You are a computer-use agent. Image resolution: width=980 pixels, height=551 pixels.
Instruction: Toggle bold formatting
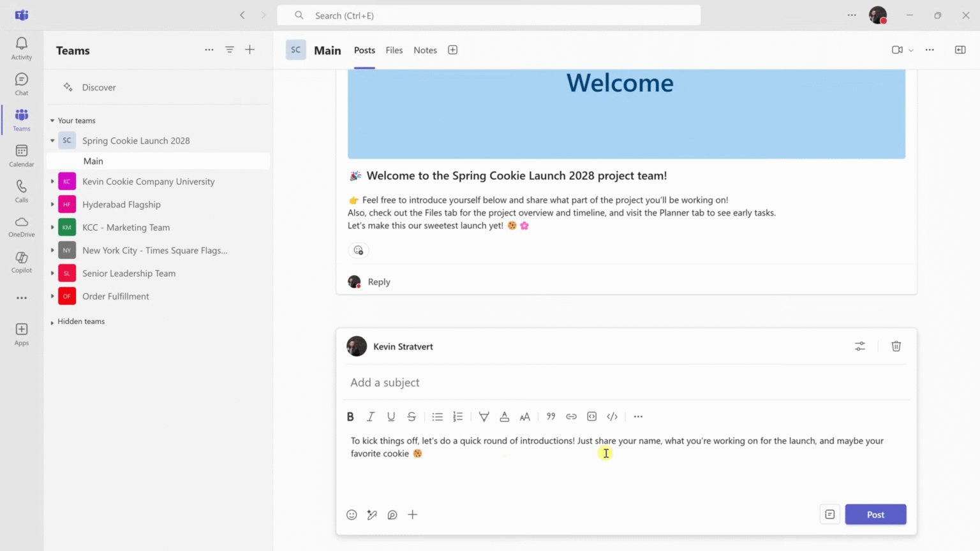pos(350,416)
